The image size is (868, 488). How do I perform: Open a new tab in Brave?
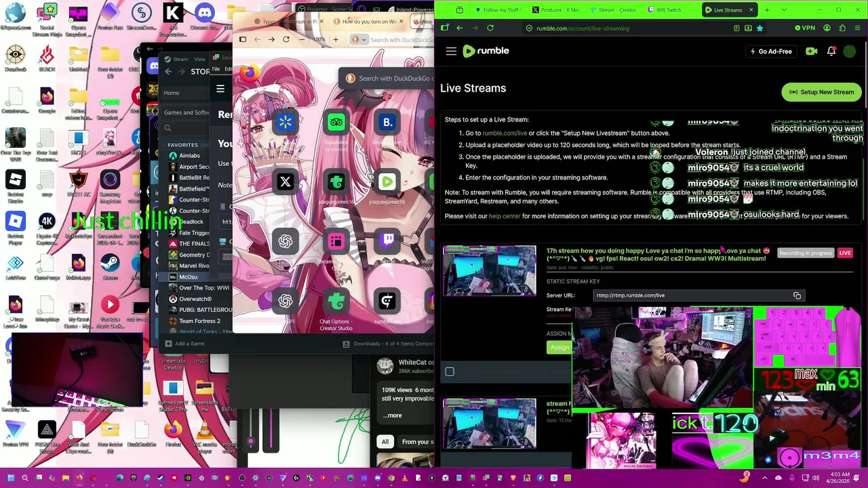pyautogui.click(x=767, y=10)
